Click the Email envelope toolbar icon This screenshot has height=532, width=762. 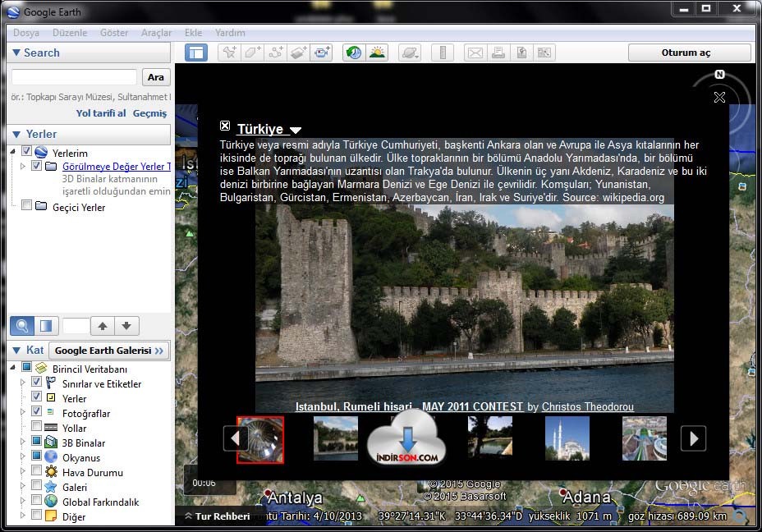[475, 53]
